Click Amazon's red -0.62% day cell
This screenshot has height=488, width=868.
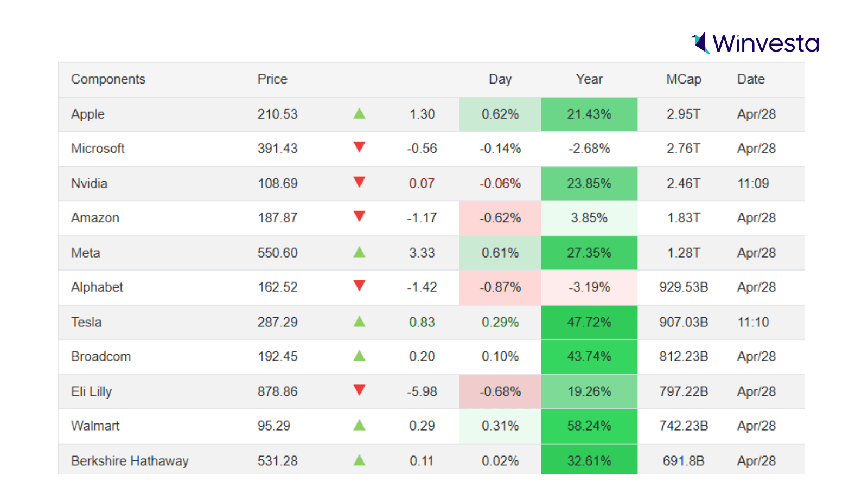500,218
